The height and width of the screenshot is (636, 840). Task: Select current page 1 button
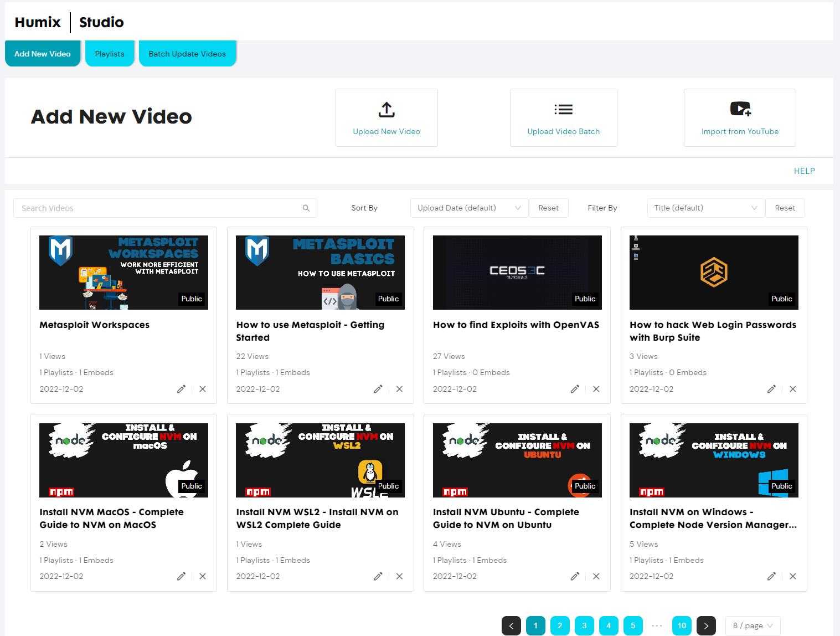(x=535, y=626)
